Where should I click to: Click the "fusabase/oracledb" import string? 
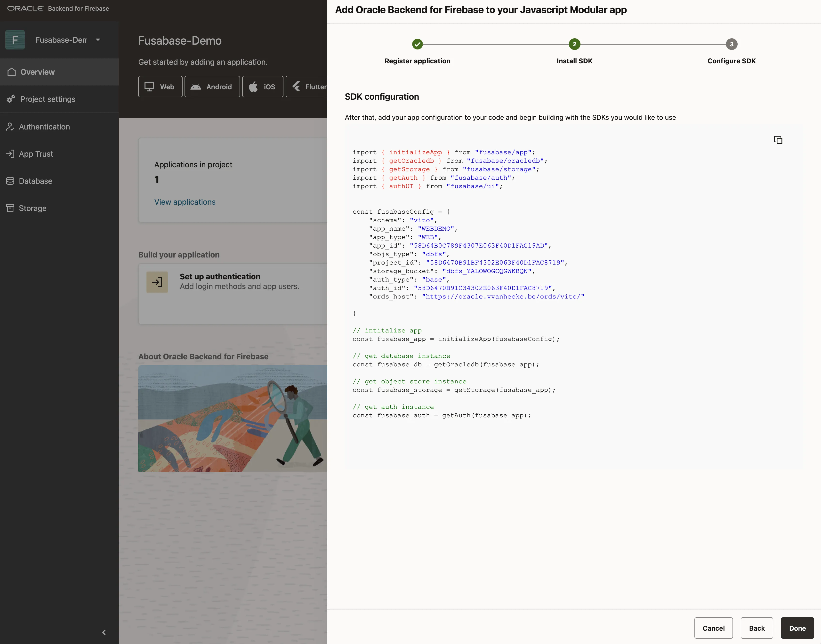(x=505, y=161)
